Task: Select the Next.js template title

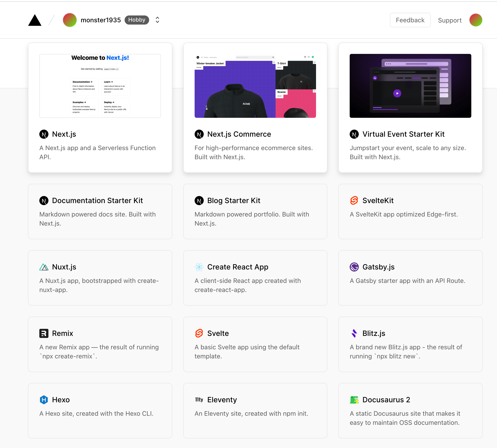Action: coord(64,134)
